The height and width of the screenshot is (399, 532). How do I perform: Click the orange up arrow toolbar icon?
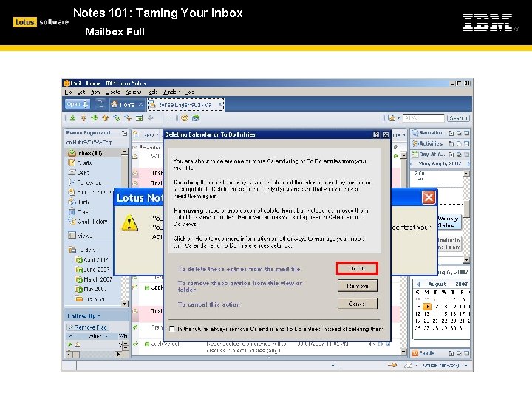106,118
